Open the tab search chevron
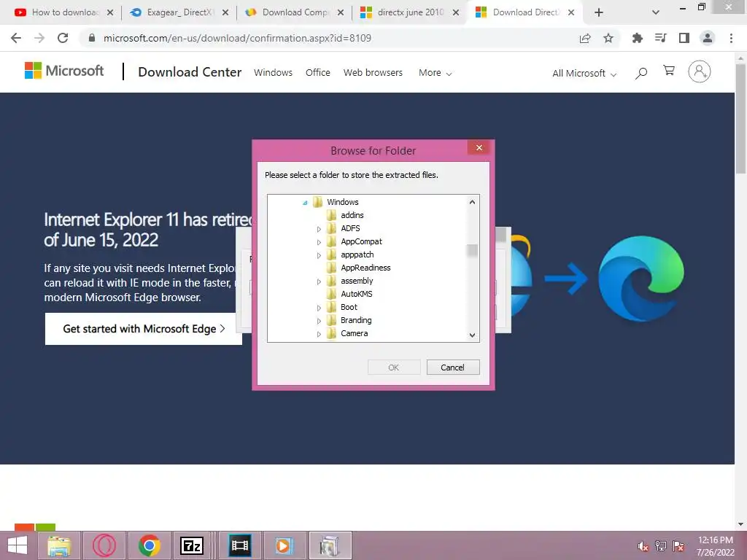The image size is (747, 560). (x=656, y=12)
